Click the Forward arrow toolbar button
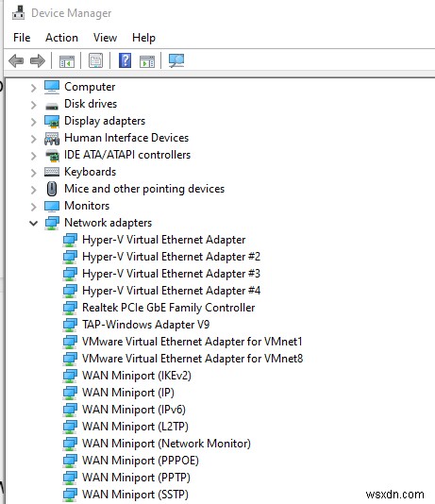This screenshot has width=435, height=504. click(x=38, y=60)
